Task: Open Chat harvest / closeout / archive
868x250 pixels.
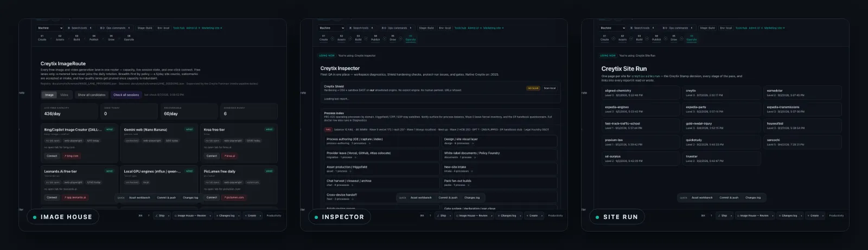Action: [x=381, y=183]
